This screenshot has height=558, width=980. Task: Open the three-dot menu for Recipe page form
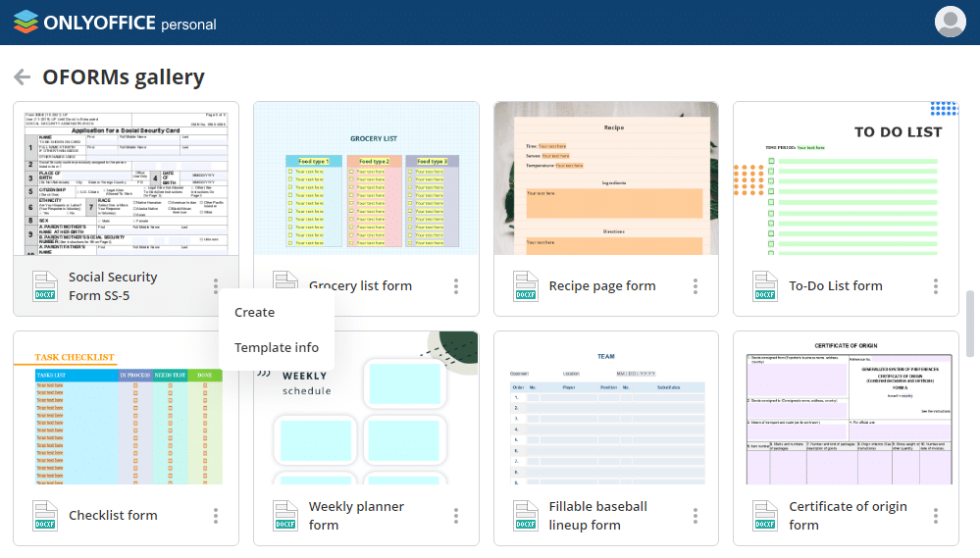point(696,286)
